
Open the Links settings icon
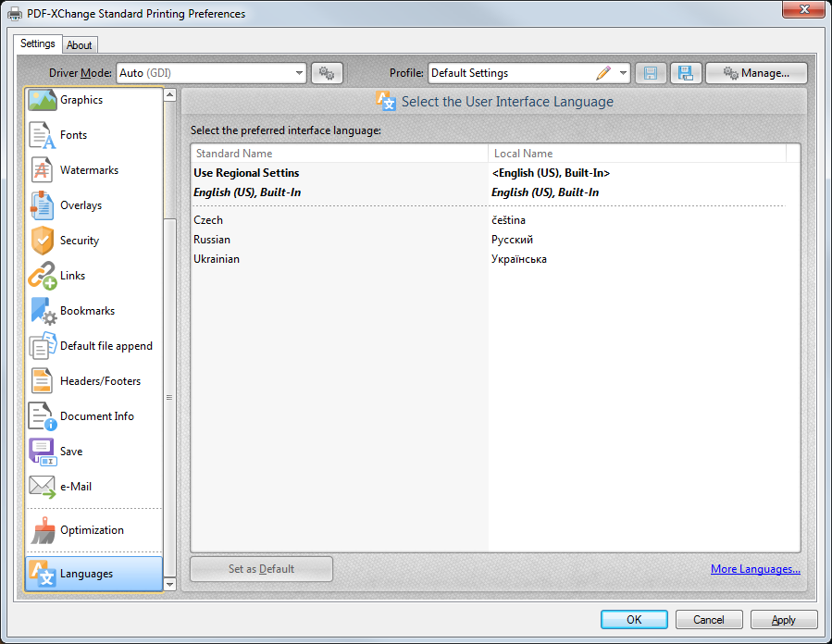point(43,276)
